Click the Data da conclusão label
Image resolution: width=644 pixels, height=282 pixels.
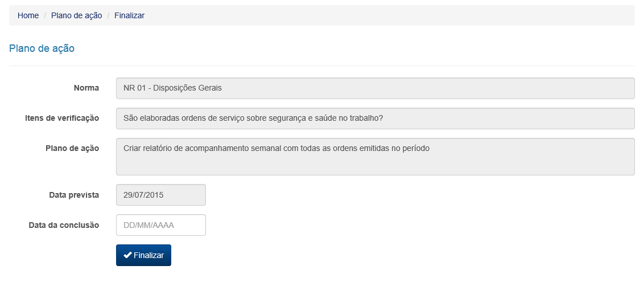tap(64, 225)
